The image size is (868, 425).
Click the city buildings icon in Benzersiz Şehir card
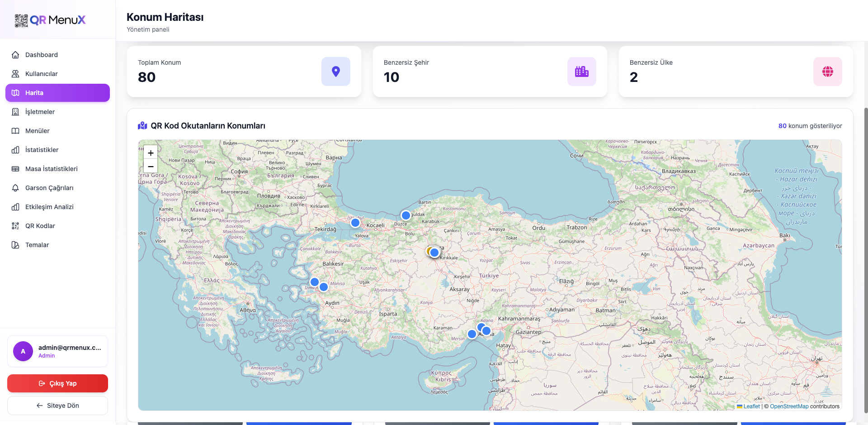tap(581, 72)
